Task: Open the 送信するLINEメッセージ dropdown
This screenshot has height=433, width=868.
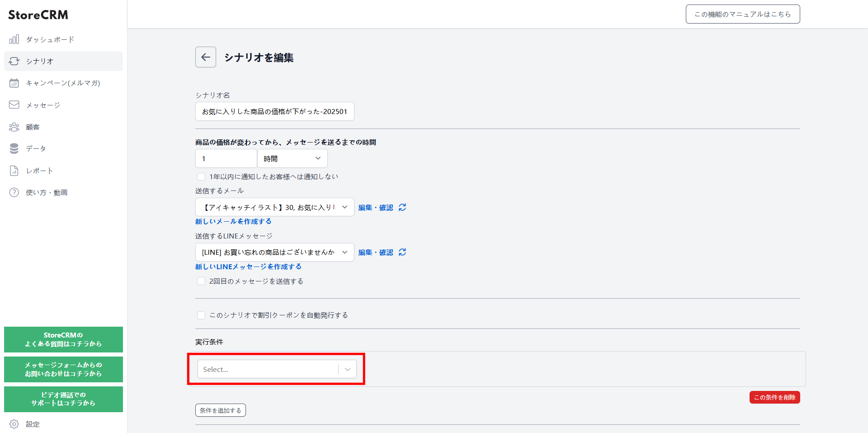Action: (275, 252)
